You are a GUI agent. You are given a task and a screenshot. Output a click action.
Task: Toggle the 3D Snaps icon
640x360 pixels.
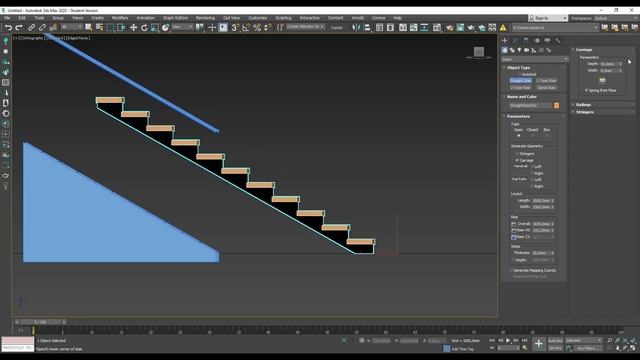(x=235, y=28)
